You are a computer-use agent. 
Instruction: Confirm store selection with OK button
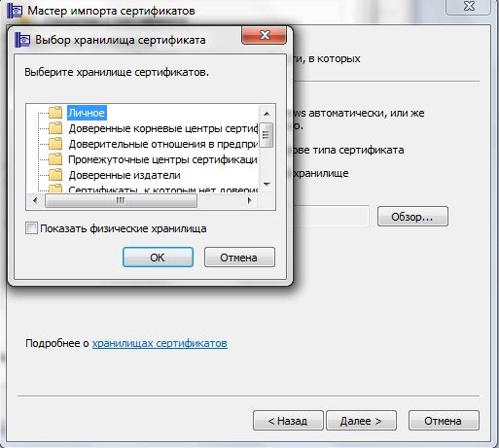pos(158,258)
